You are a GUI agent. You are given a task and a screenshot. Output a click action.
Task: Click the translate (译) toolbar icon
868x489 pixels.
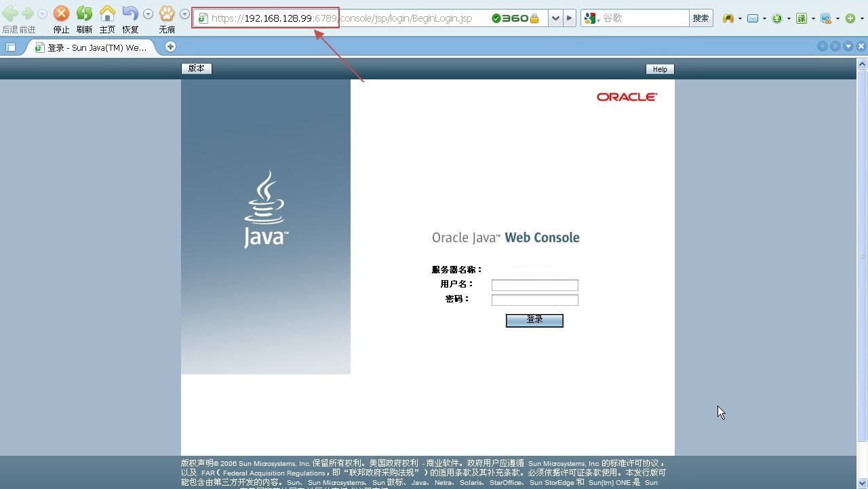[x=802, y=18]
